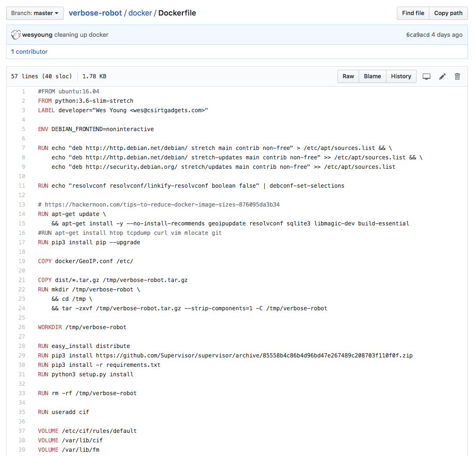Click 'RUN python3 setup.py install' line
The image size is (476, 456).
tap(86, 374)
